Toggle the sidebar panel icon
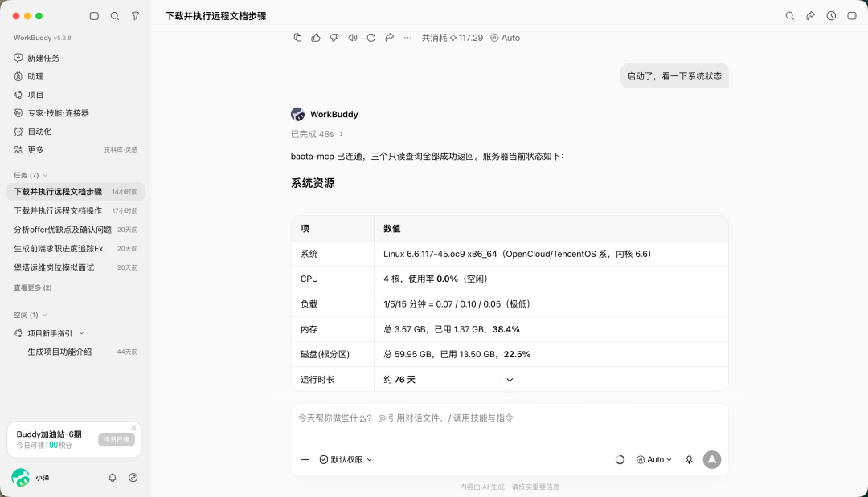This screenshot has height=497, width=868. pyautogui.click(x=94, y=16)
